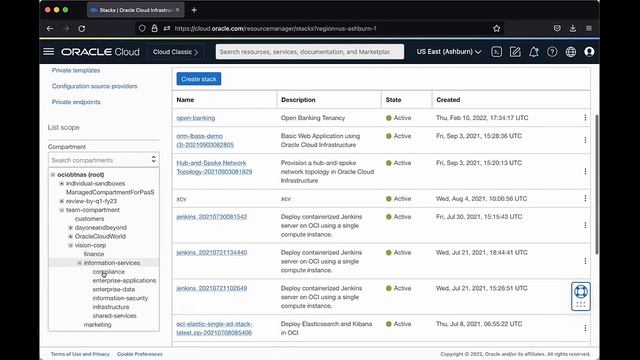Click the browser forward arrow
The image size is (640, 360).
pyautogui.click(x=66, y=29)
